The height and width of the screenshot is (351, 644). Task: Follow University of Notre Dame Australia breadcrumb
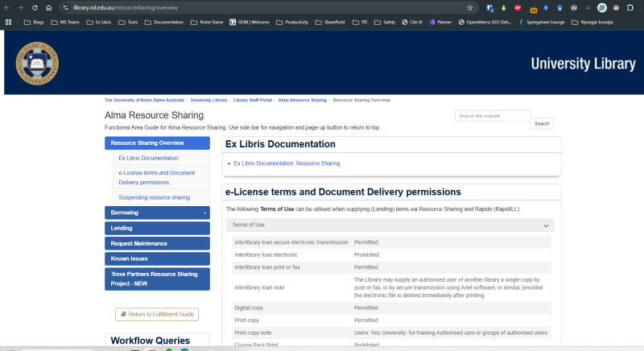(x=144, y=100)
